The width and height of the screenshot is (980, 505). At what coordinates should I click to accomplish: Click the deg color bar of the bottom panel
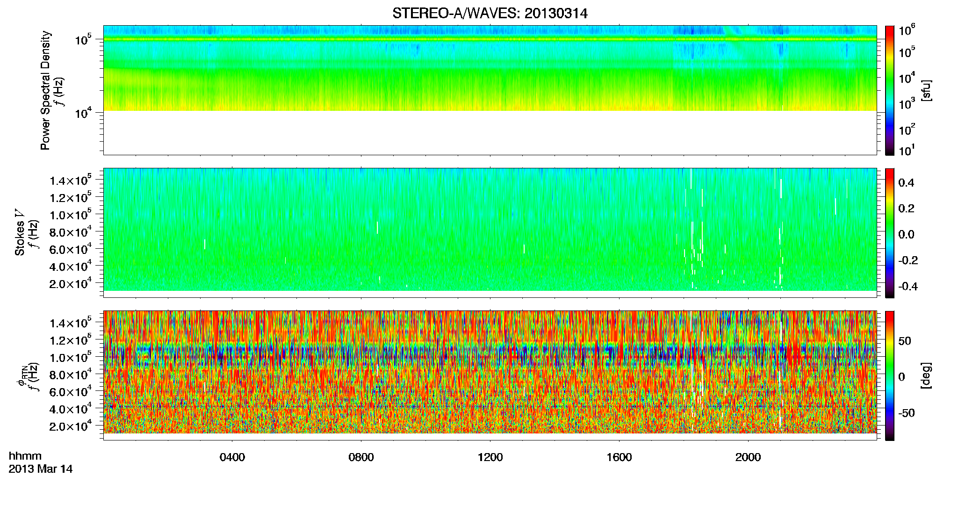tap(890, 375)
